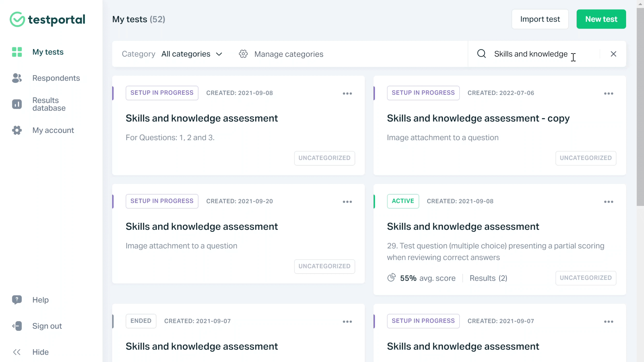Click the search magnifier icon

(x=481, y=54)
